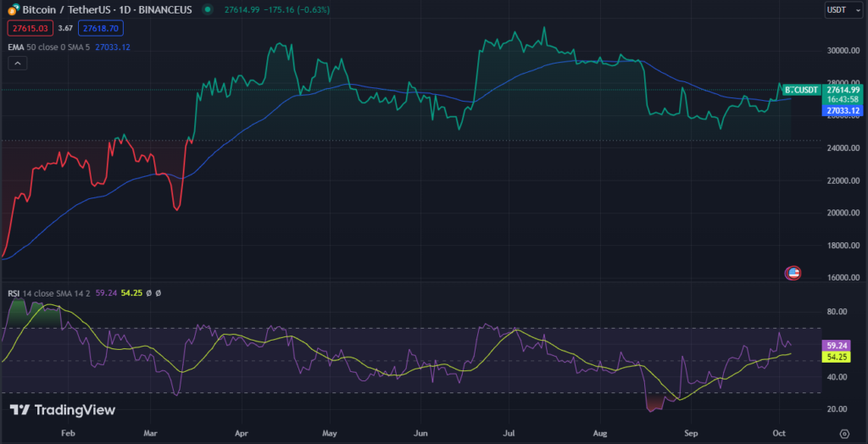Viewport: 868px width, 444px height.
Task: Click the 18000.00 price axis label
Action: click(843, 246)
